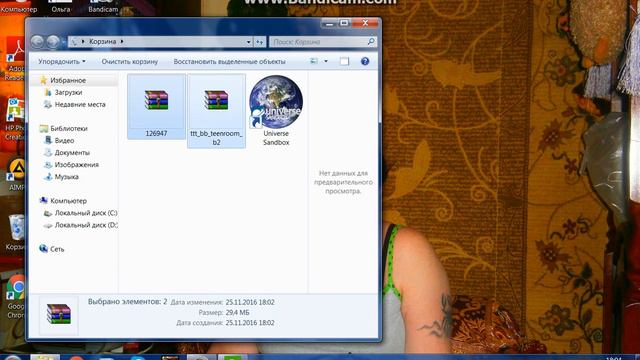Open Локальный диск (C:)
This screenshot has height=360, width=640.
pyautogui.click(x=86, y=213)
